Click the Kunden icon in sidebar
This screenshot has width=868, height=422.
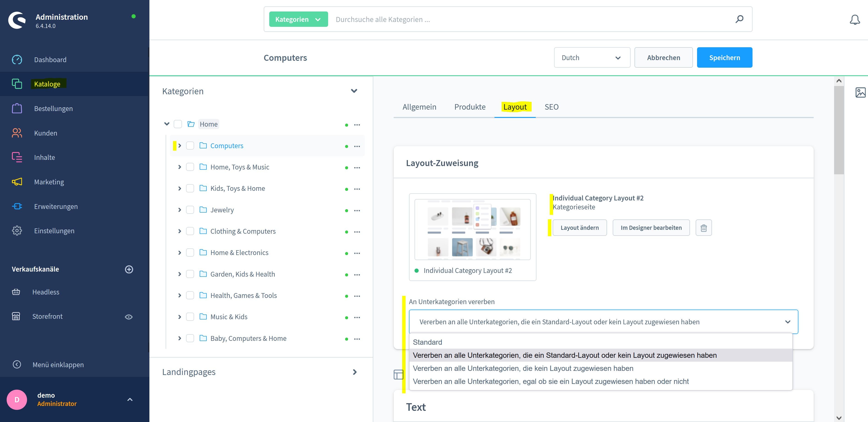coord(16,132)
